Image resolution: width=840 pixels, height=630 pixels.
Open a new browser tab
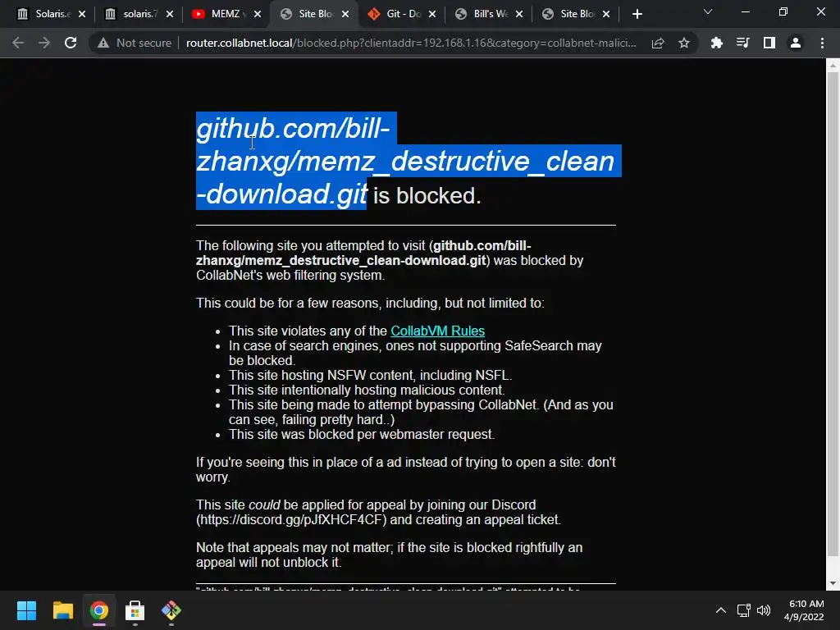[637, 14]
